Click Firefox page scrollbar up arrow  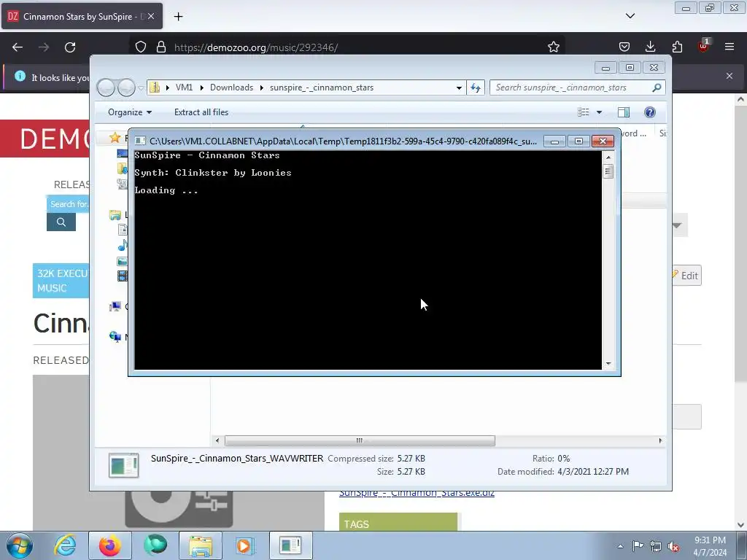click(740, 99)
